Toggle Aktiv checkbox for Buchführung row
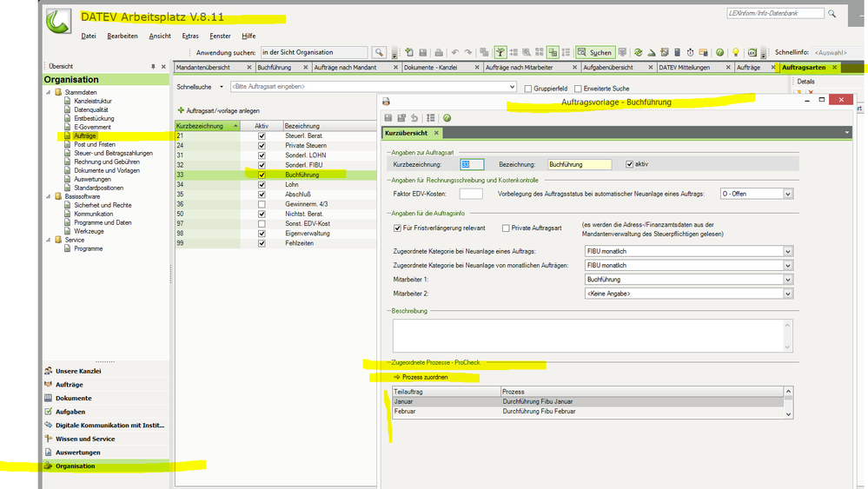This screenshot has width=868, height=489. 262,175
